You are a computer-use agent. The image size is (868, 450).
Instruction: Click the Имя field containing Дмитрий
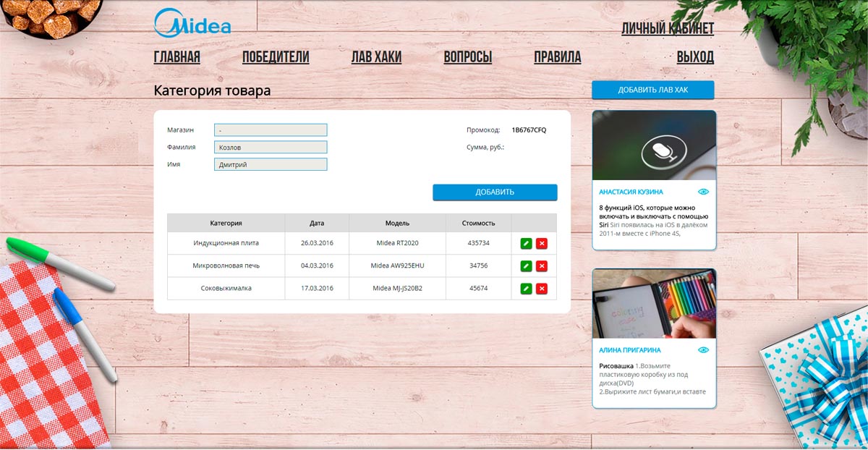(271, 165)
